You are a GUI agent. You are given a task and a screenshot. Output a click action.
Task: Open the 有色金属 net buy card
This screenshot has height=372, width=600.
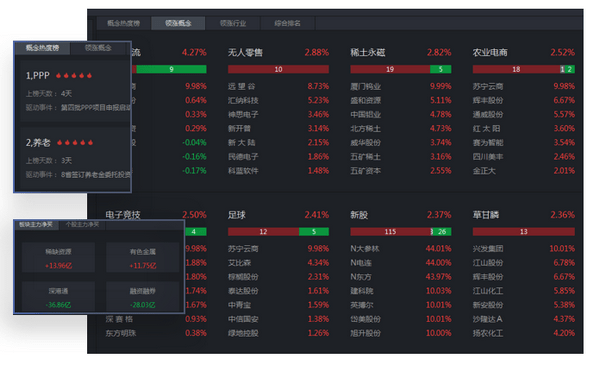point(142,258)
